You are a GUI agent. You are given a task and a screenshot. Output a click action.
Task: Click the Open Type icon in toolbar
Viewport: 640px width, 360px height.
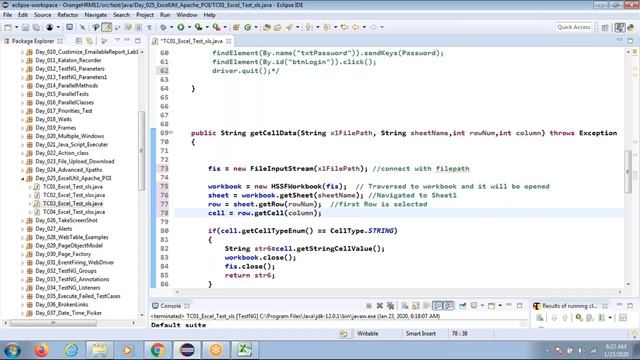tap(267, 27)
